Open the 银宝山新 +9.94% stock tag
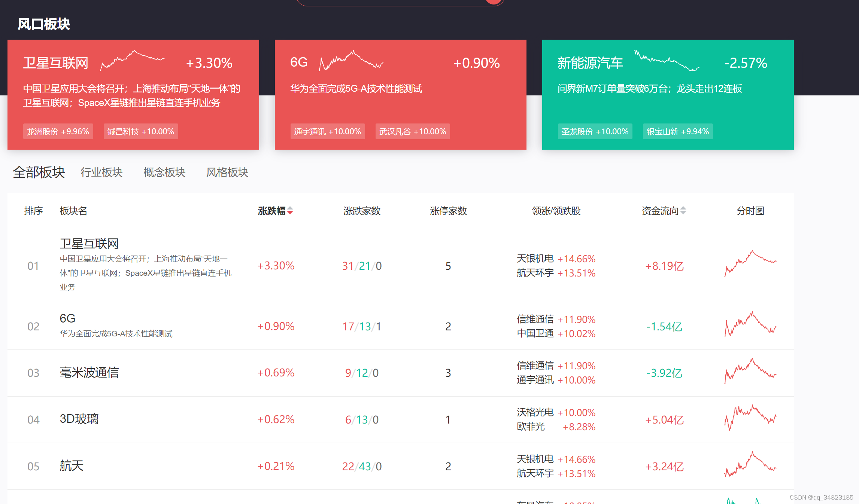The image size is (859, 504). (x=678, y=132)
